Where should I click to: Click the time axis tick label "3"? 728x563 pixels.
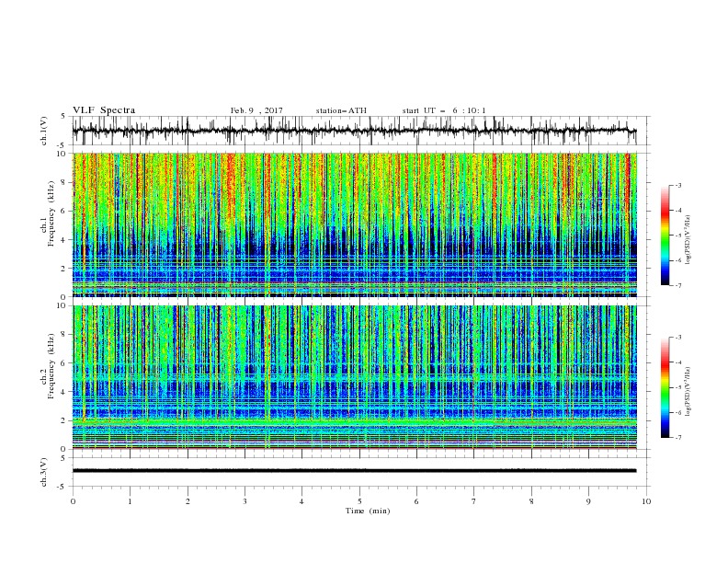(245, 501)
